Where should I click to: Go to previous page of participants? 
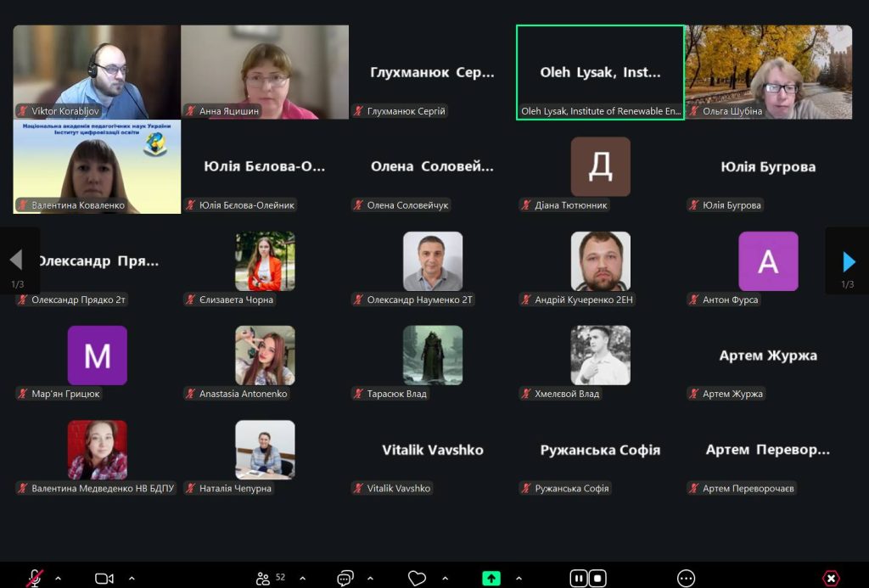point(15,260)
